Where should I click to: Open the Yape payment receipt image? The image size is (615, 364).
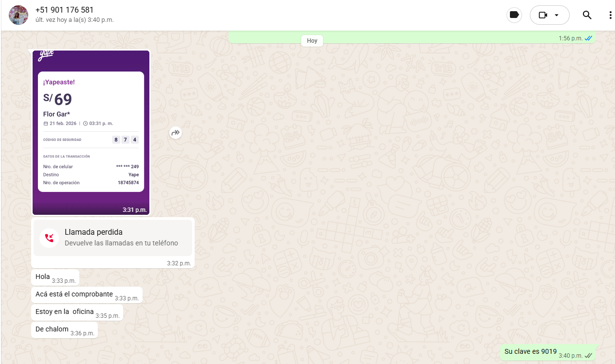[91, 132]
